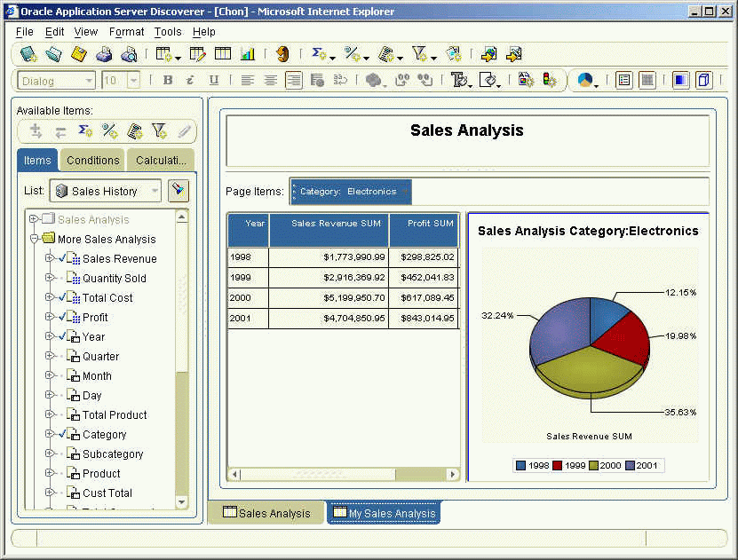The width and height of the screenshot is (738, 560).
Task: Toggle right alignment button
Action: (x=294, y=81)
